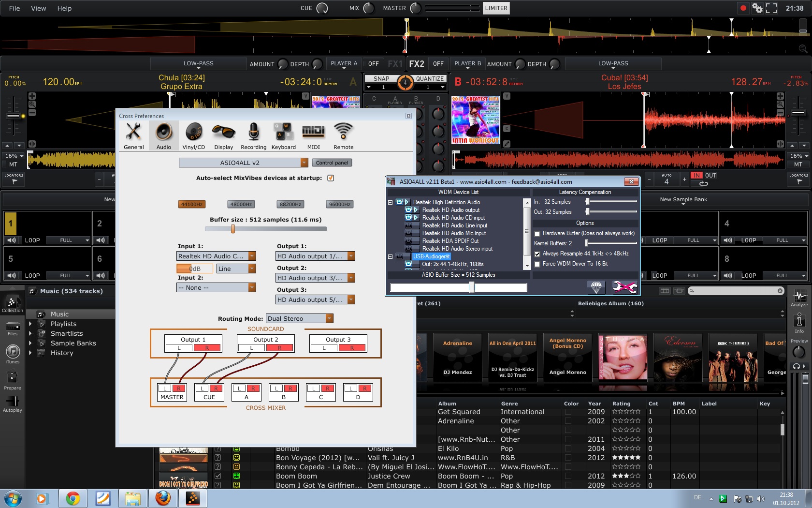Click the Control panel button
This screenshot has height=508, width=812.
332,163
